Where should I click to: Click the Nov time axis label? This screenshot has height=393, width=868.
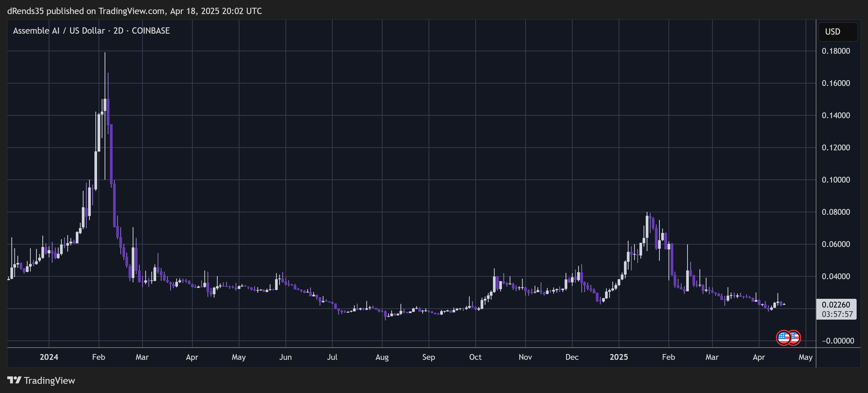tap(525, 357)
